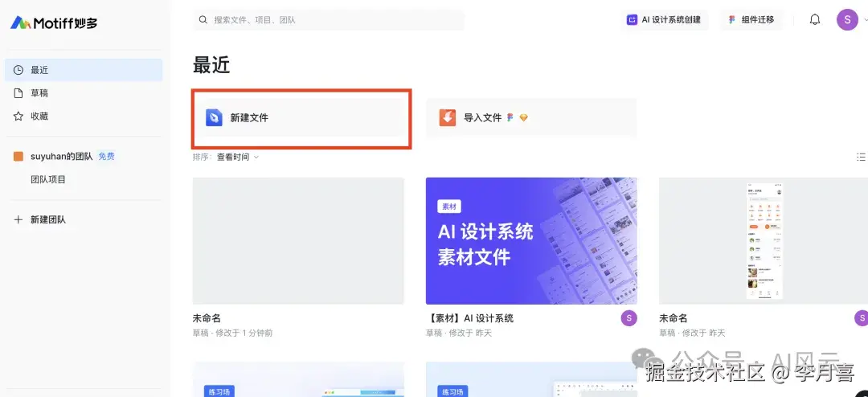Open the mobile app 未命名 thumbnail

point(764,241)
